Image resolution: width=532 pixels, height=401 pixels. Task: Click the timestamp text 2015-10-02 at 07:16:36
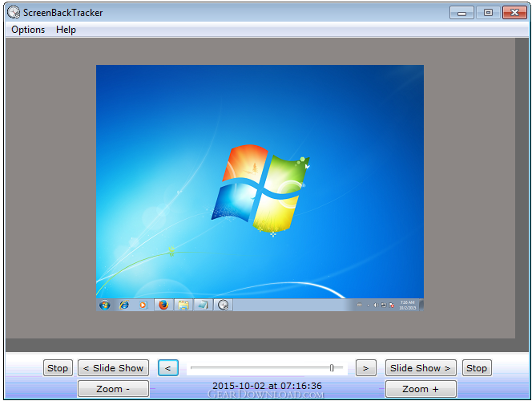(x=267, y=386)
